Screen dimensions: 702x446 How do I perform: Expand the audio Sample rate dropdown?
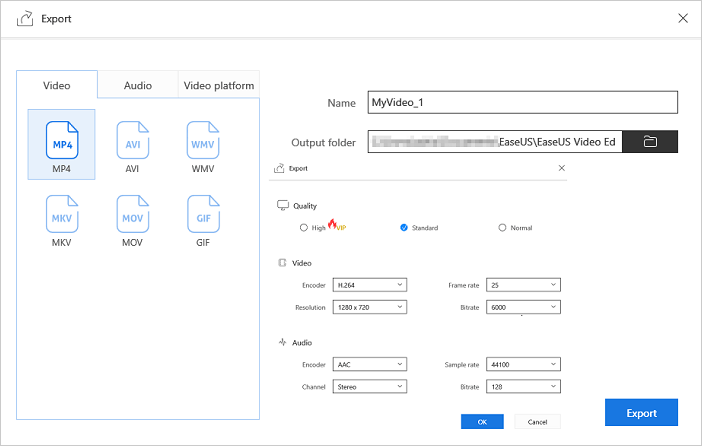click(x=523, y=364)
